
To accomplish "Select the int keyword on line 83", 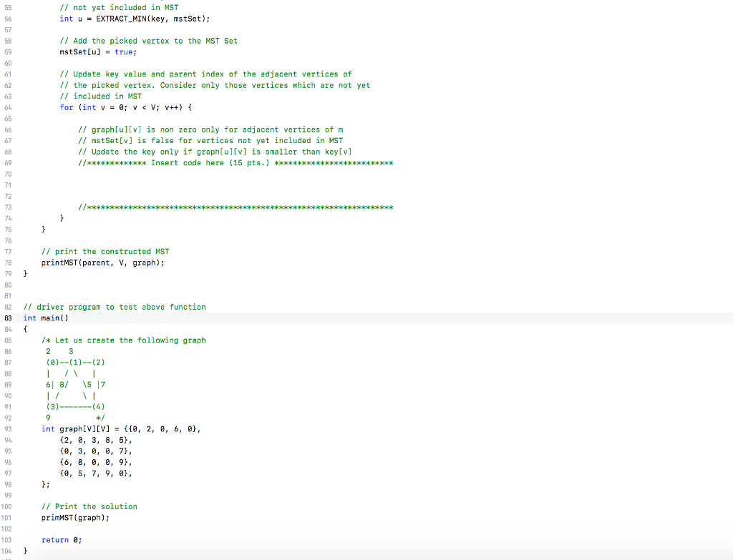I will tap(29, 318).
